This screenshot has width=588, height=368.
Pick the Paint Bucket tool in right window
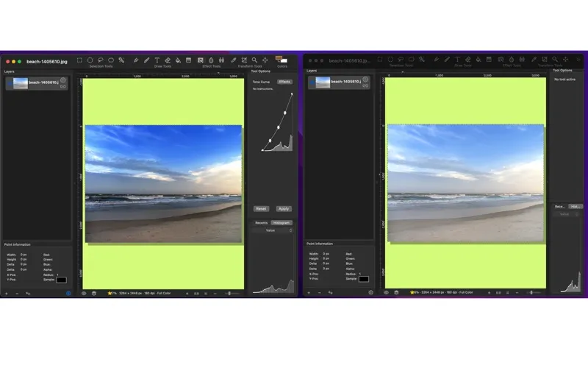[x=478, y=60]
